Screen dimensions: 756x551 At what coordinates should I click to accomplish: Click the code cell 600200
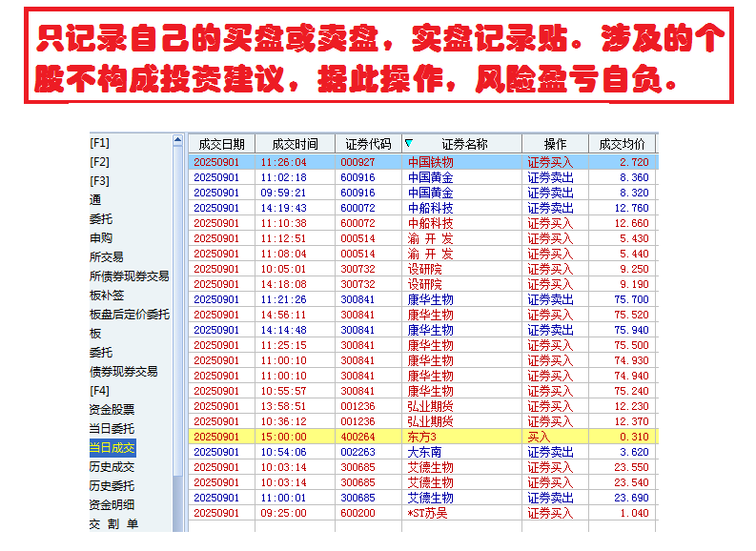click(x=358, y=514)
